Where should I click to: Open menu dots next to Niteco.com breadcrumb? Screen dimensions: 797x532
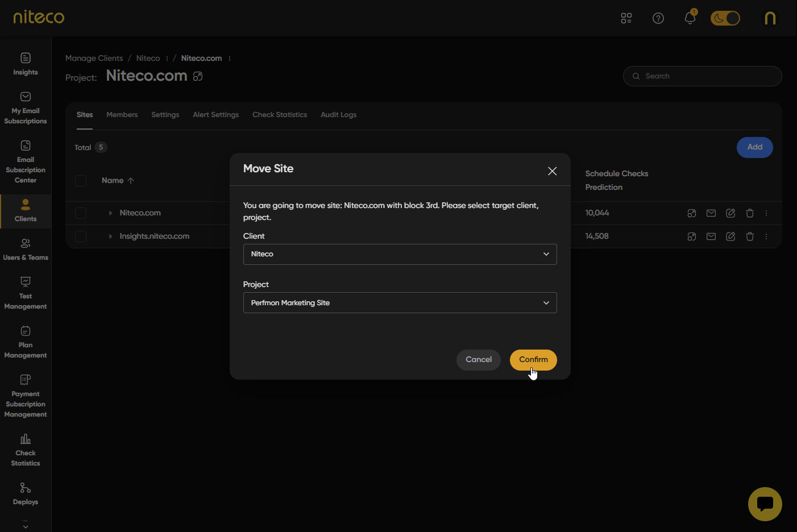(229, 59)
